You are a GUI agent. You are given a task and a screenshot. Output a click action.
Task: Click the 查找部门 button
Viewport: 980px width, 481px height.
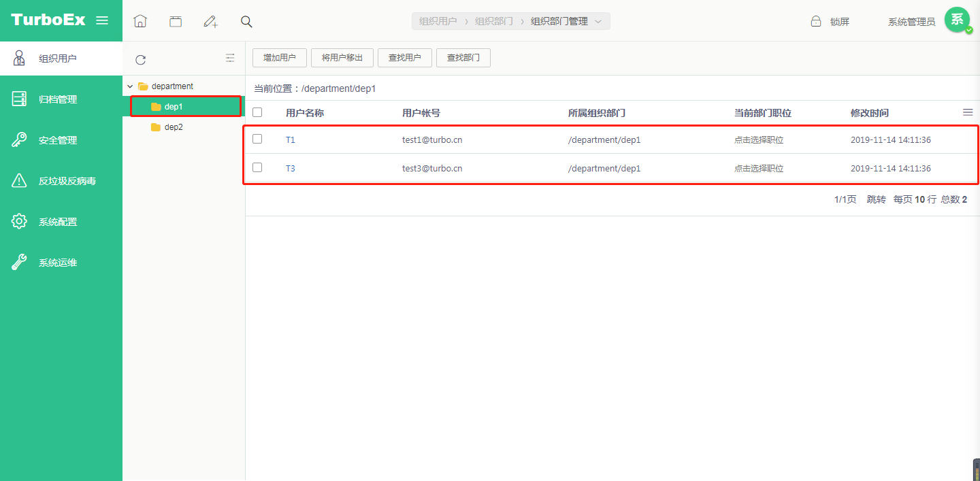point(463,58)
